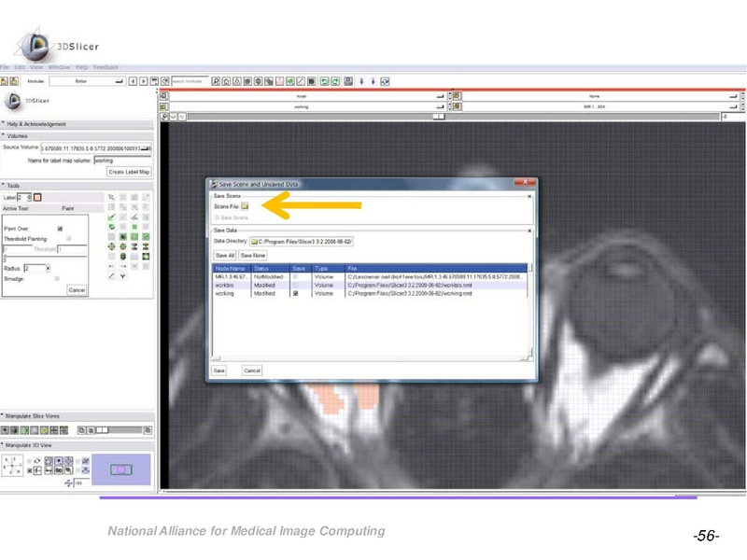
Task: Click the visibility eye icon in Manipulate 3D View
Action: click(59, 461)
